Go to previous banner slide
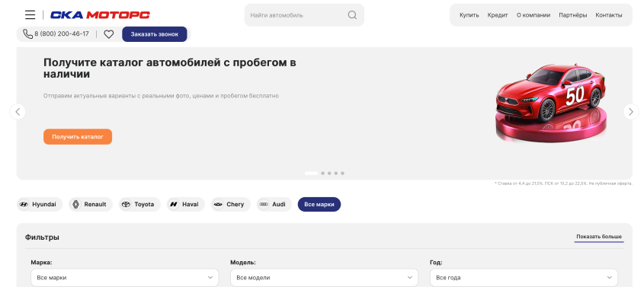The height and width of the screenshot is (287, 644). [x=18, y=111]
